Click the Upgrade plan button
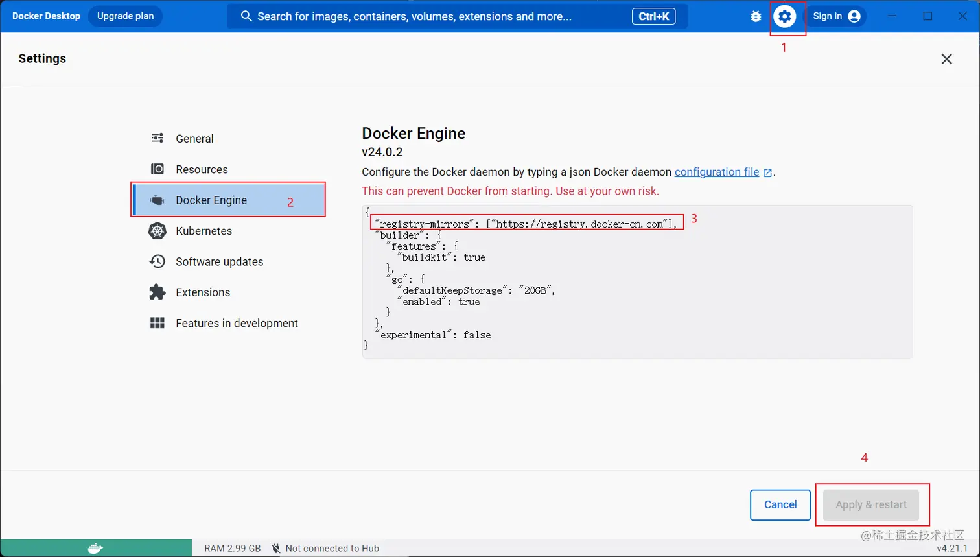This screenshot has width=980, height=557. pyautogui.click(x=126, y=16)
